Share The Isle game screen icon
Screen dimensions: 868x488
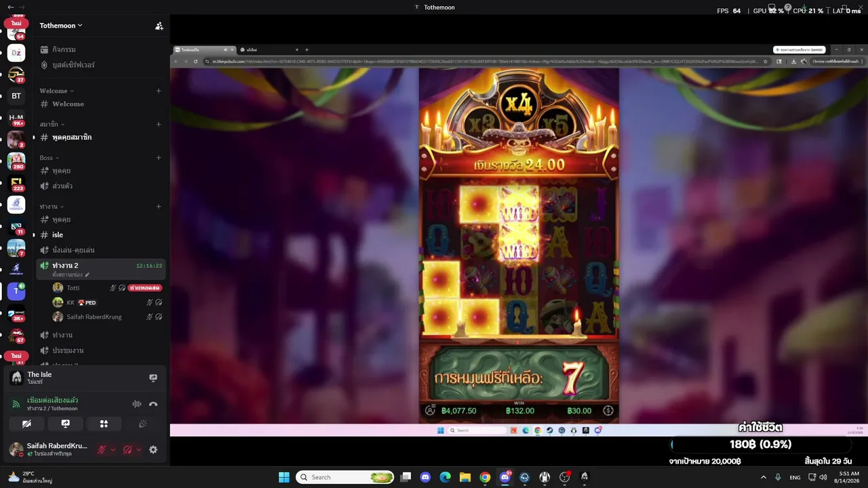[153, 378]
